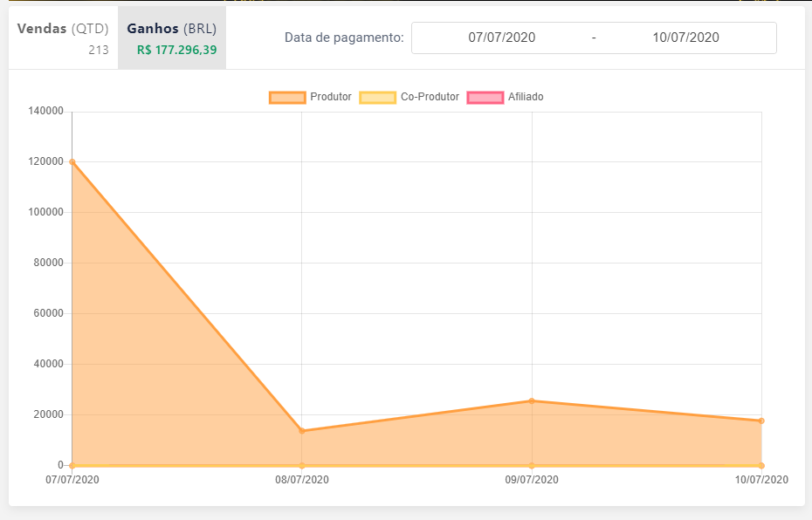Image resolution: width=812 pixels, height=520 pixels.
Task: Click the 40000 y-axis label
Action: (x=48, y=364)
